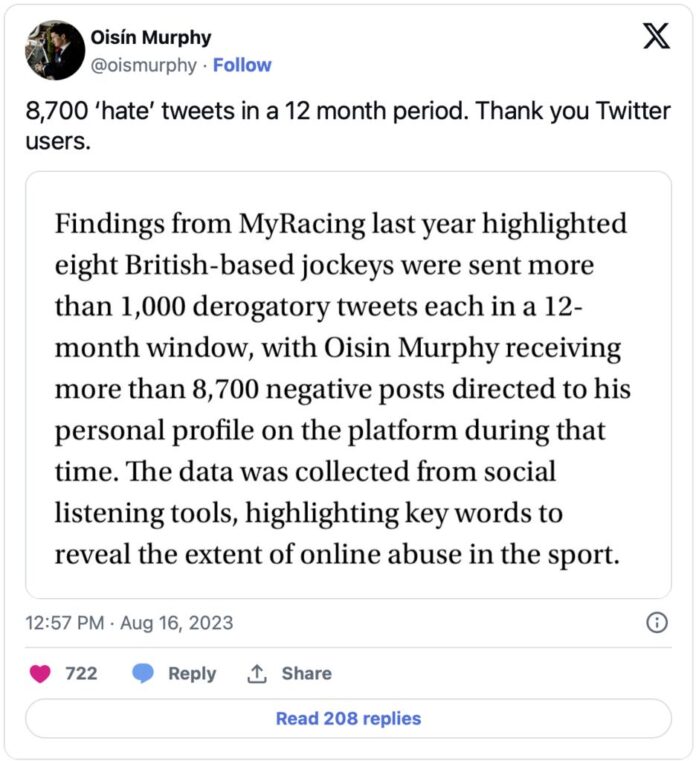Click the 'online abuse in the sport' line

[x=337, y=554]
